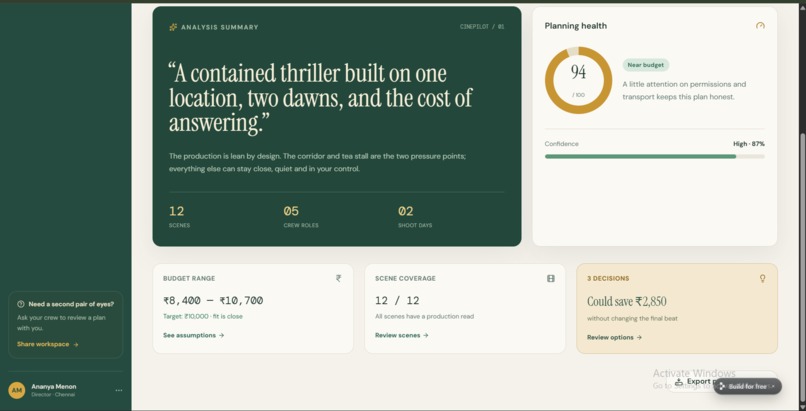The image size is (806, 411).
Task: Click the Export button
Action: coord(693,382)
